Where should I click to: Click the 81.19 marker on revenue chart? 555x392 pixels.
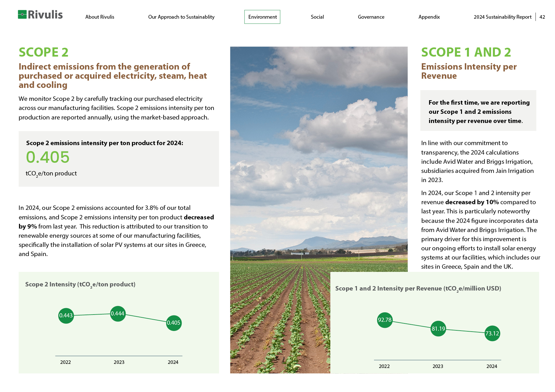click(438, 329)
